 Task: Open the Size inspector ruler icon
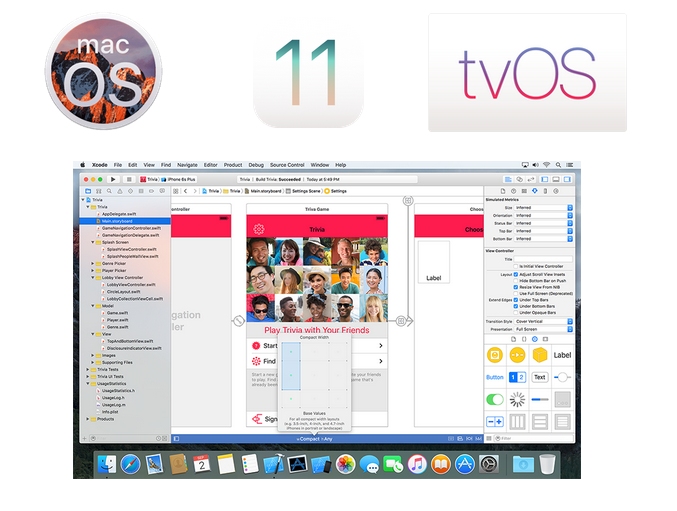545,191
